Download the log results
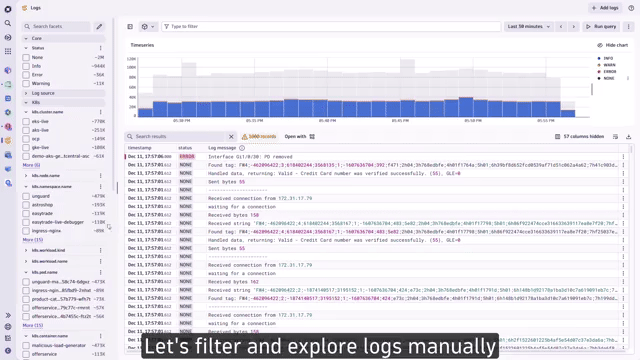 [629, 137]
